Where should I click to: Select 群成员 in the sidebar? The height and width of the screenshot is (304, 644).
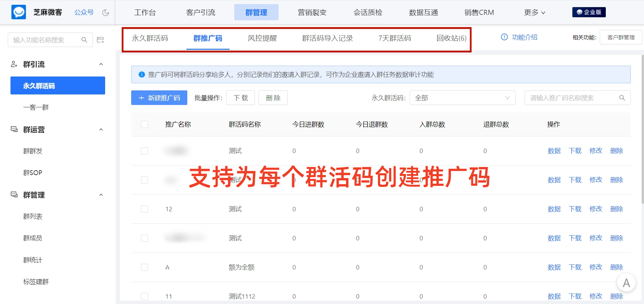pos(33,238)
